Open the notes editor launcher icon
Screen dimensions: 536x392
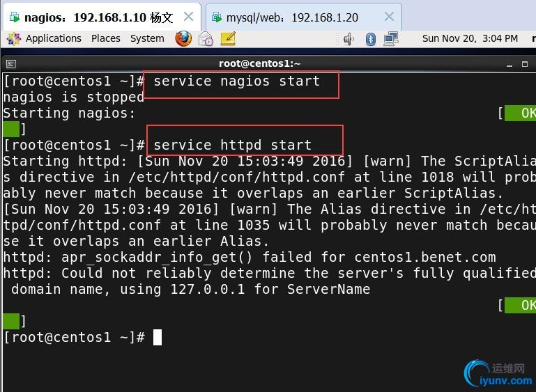[228, 38]
